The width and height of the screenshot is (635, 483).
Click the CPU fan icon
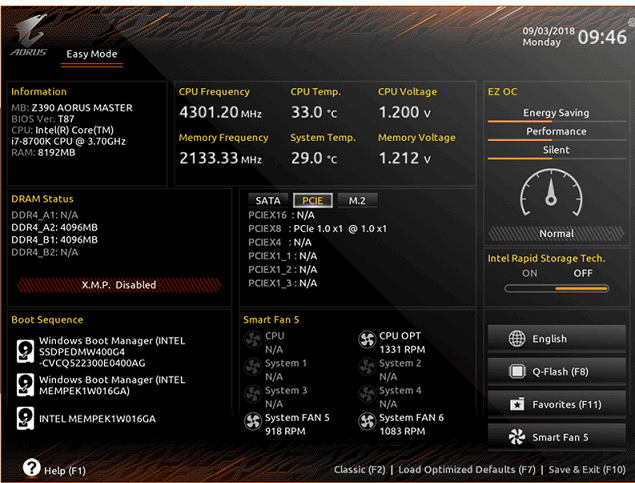(253, 339)
